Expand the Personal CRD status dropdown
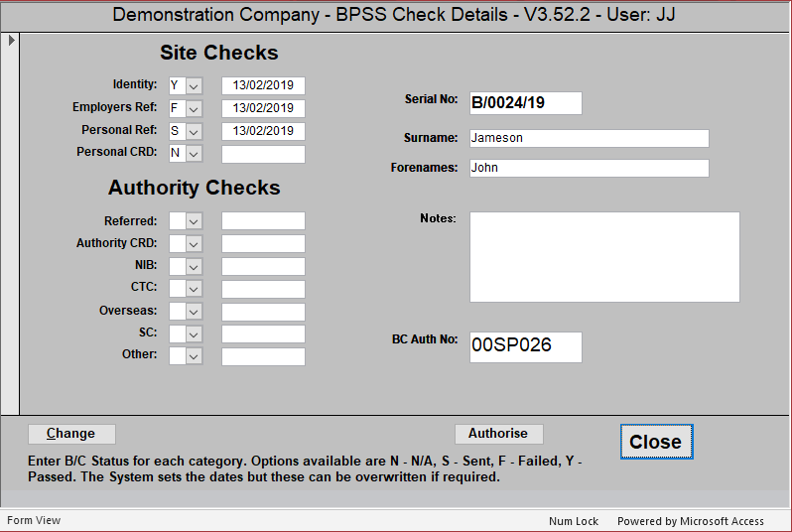The width and height of the screenshot is (792, 532). tap(194, 154)
